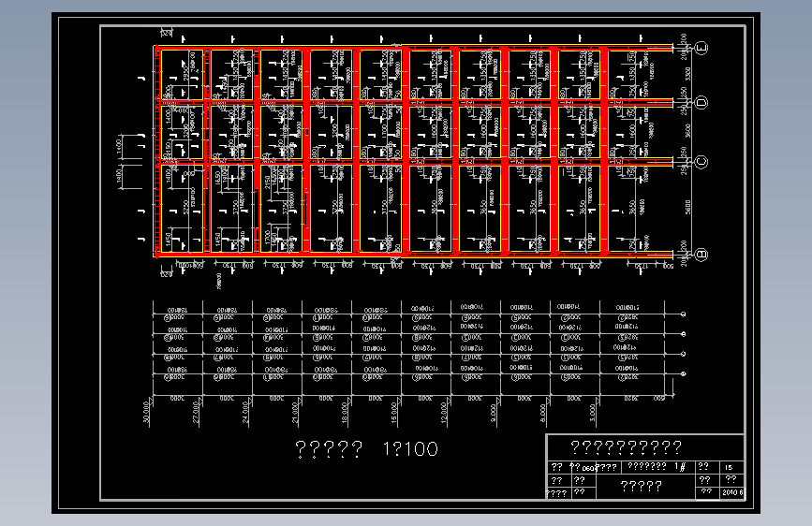Select the 27.000 elevation label
The width and height of the screenshot is (812, 526).
click(196, 413)
